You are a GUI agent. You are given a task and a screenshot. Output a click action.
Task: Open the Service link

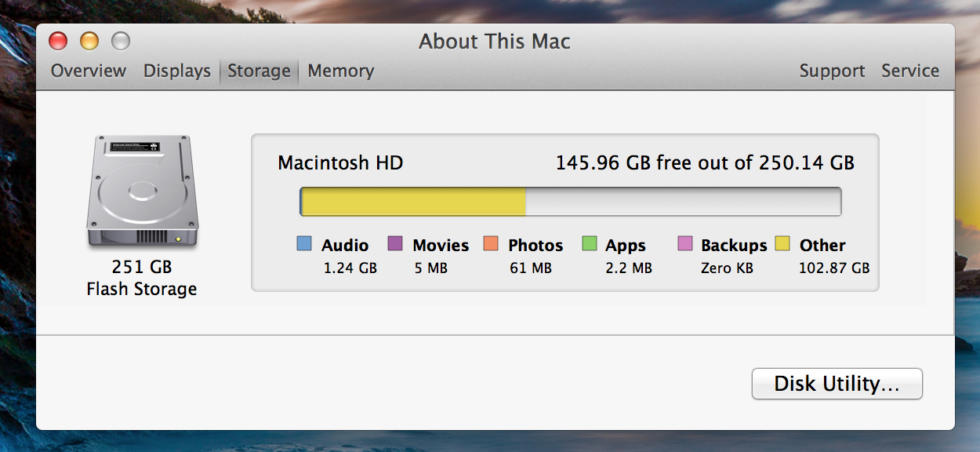click(910, 71)
